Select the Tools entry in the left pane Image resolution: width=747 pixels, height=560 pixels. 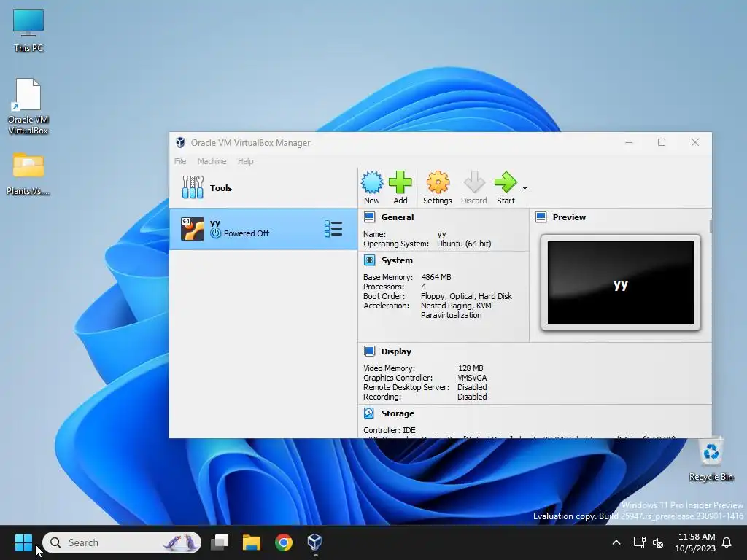[263, 187]
